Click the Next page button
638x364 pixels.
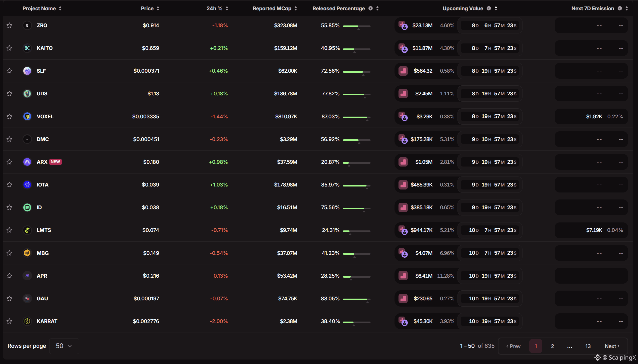coord(612,346)
